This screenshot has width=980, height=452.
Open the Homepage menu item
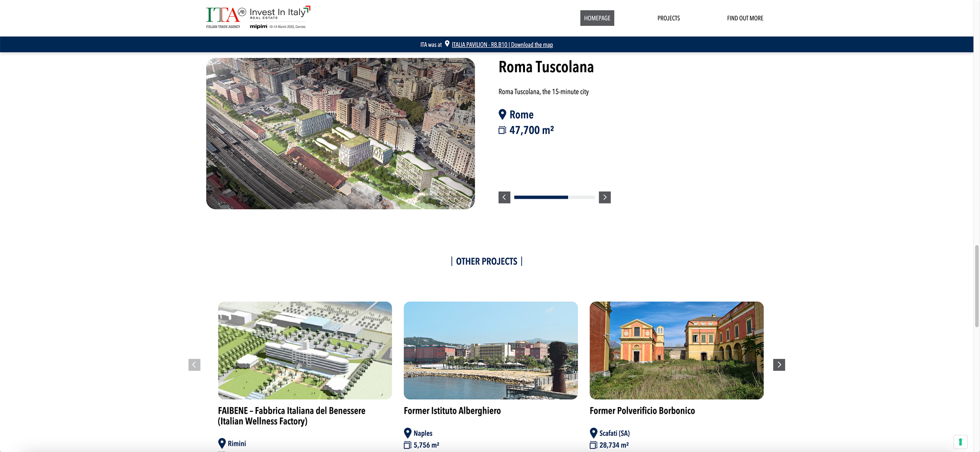click(597, 18)
